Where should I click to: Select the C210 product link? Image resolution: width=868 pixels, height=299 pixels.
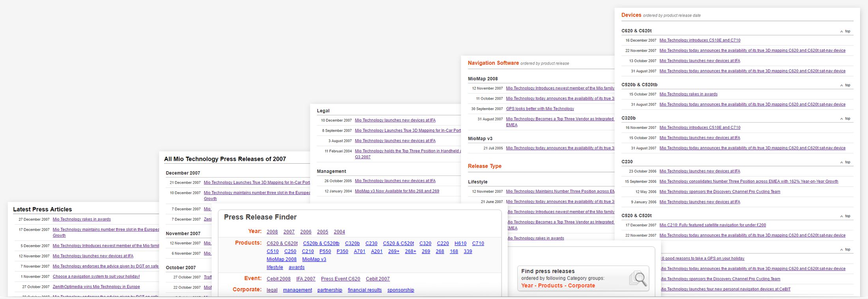point(308,251)
